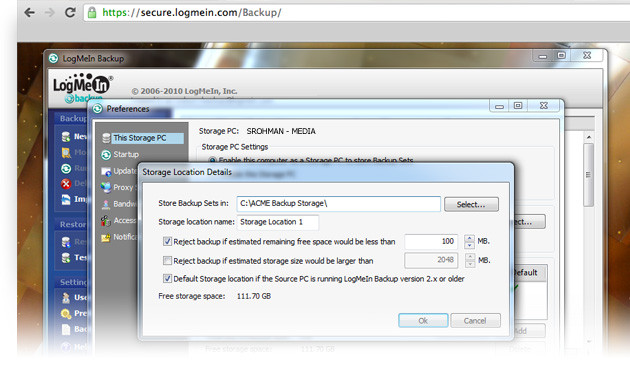Click the This Storage PC database icon
The width and height of the screenshot is (630, 388).
click(x=106, y=138)
